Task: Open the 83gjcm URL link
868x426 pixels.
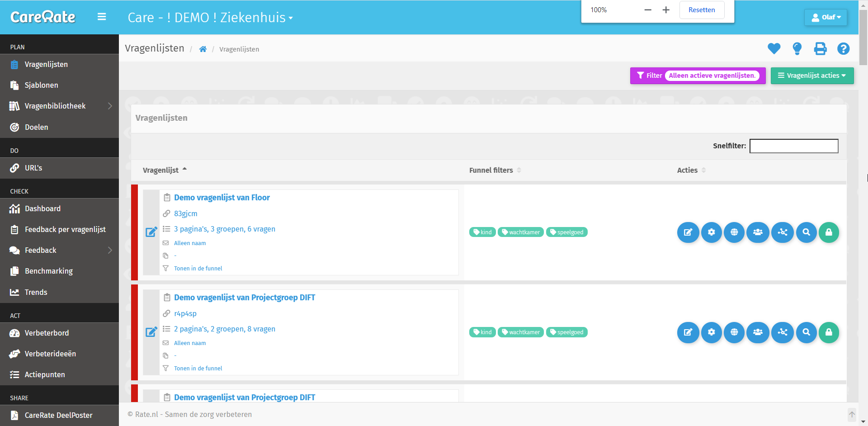Action: pos(186,213)
